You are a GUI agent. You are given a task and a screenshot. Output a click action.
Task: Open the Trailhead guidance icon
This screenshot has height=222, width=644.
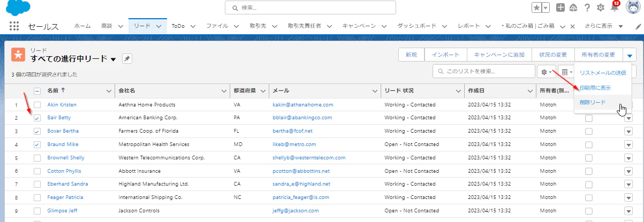[573, 7]
